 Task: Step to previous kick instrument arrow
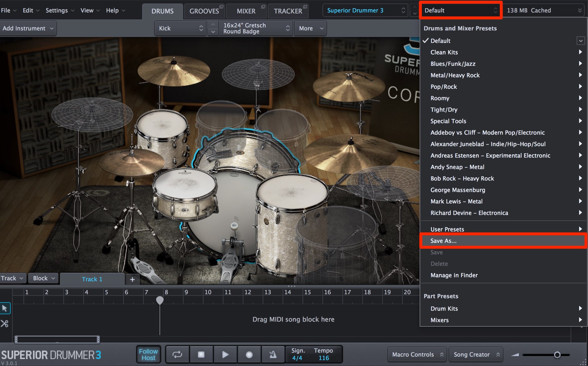[213, 25]
